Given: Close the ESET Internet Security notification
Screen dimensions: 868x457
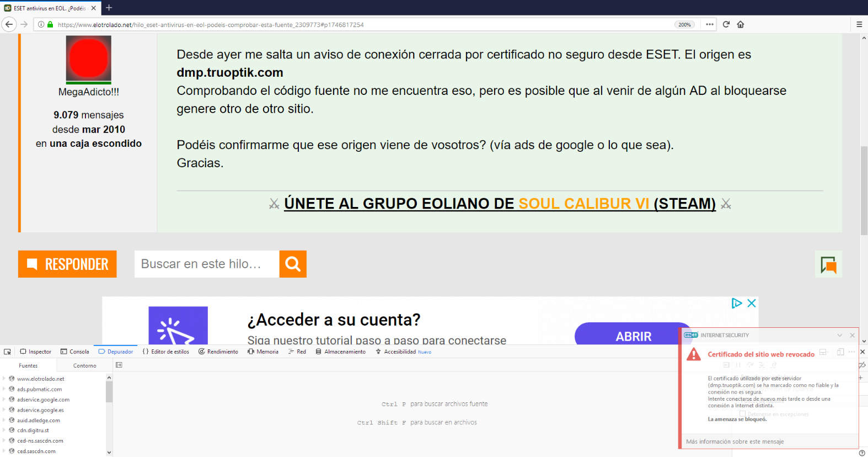Looking at the screenshot, I should tap(852, 335).
